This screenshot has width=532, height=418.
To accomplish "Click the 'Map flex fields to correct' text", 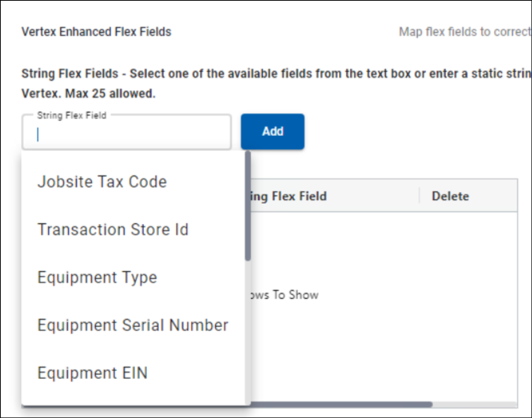I will pyautogui.click(x=464, y=32).
